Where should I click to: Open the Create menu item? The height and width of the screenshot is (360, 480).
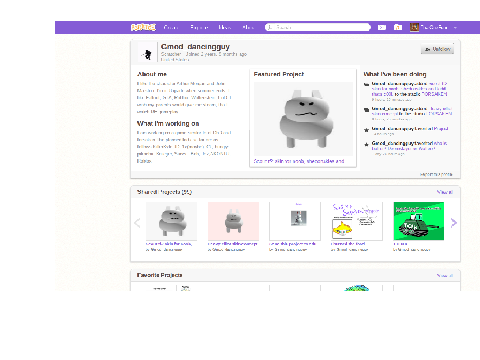[171, 27]
